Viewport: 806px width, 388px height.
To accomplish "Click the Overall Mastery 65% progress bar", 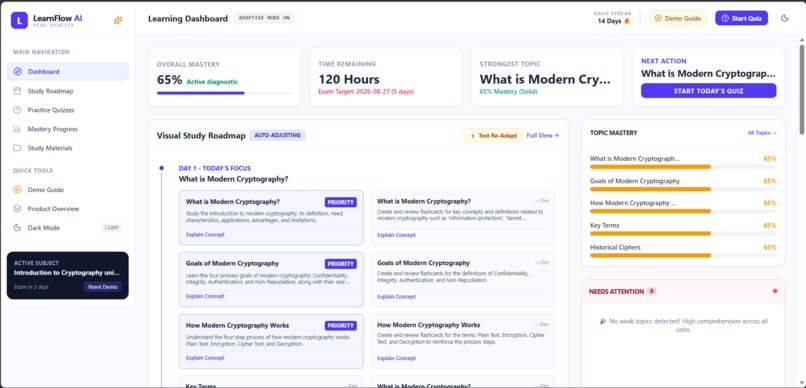I will pos(224,93).
